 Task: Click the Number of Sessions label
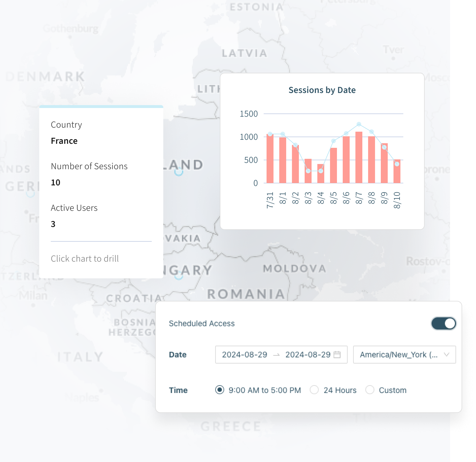pyautogui.click(x=89, y=166)
